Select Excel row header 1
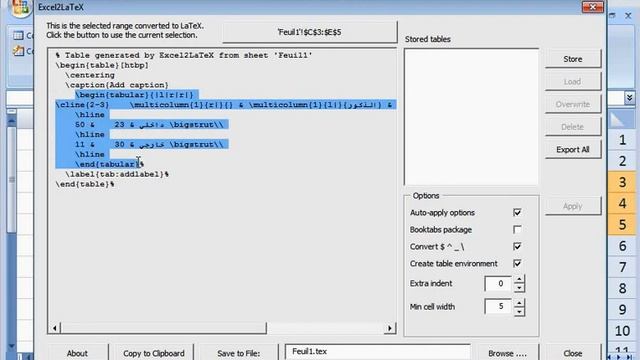640x360 pixels. pos(622,140)
